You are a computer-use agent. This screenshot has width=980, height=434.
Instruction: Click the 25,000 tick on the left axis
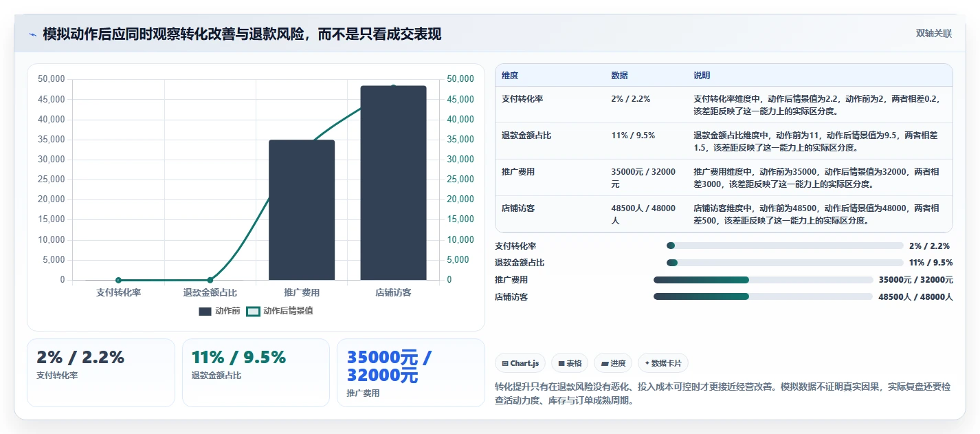(52, 180)
